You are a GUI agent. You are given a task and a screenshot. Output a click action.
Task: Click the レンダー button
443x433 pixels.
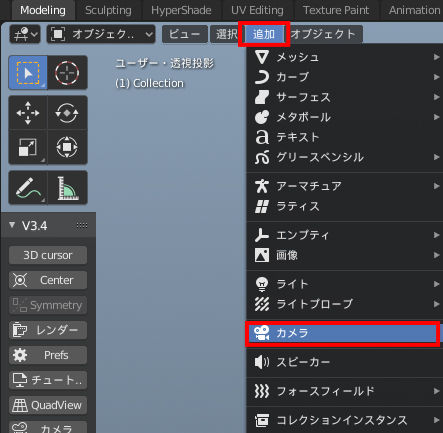[48, 330]
